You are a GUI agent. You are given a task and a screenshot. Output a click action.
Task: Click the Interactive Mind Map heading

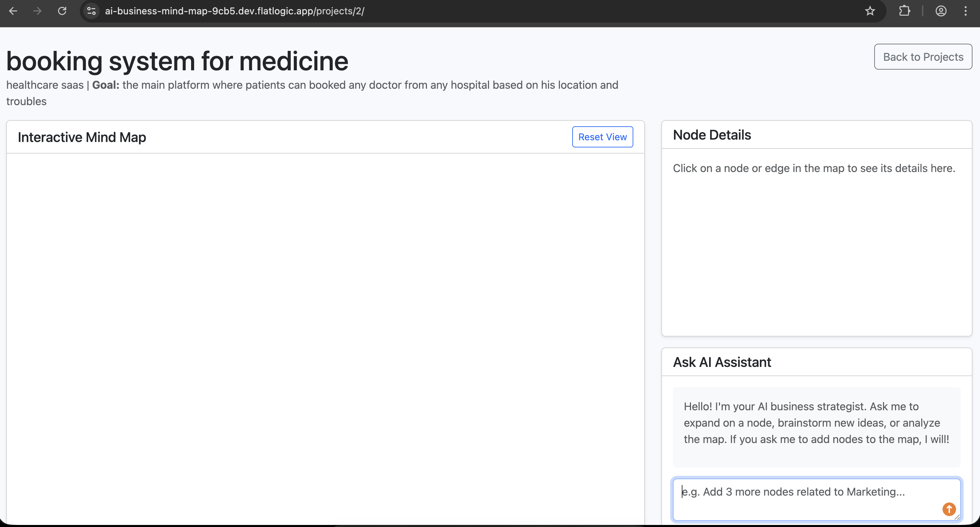(x=82, y=137)
